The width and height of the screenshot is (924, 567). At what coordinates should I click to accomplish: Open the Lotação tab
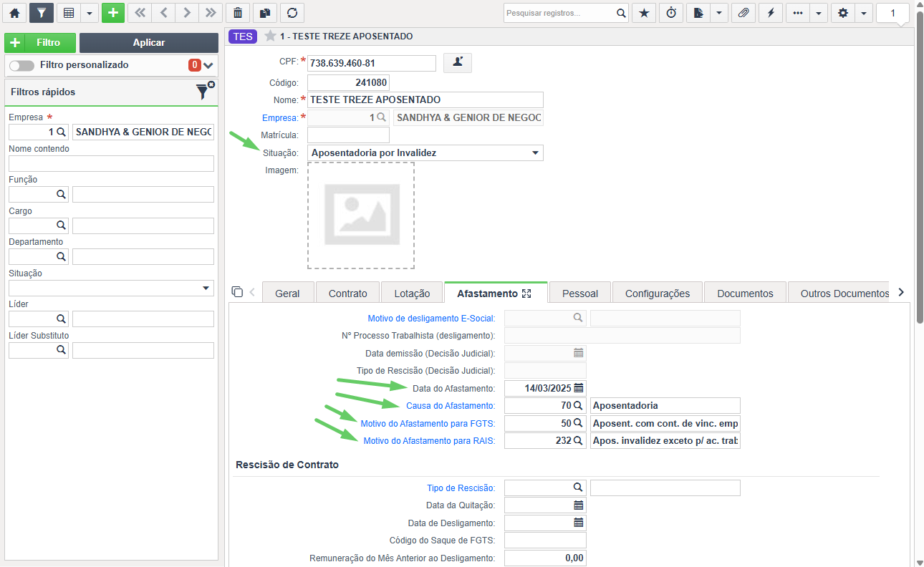[x=412, y=294]
